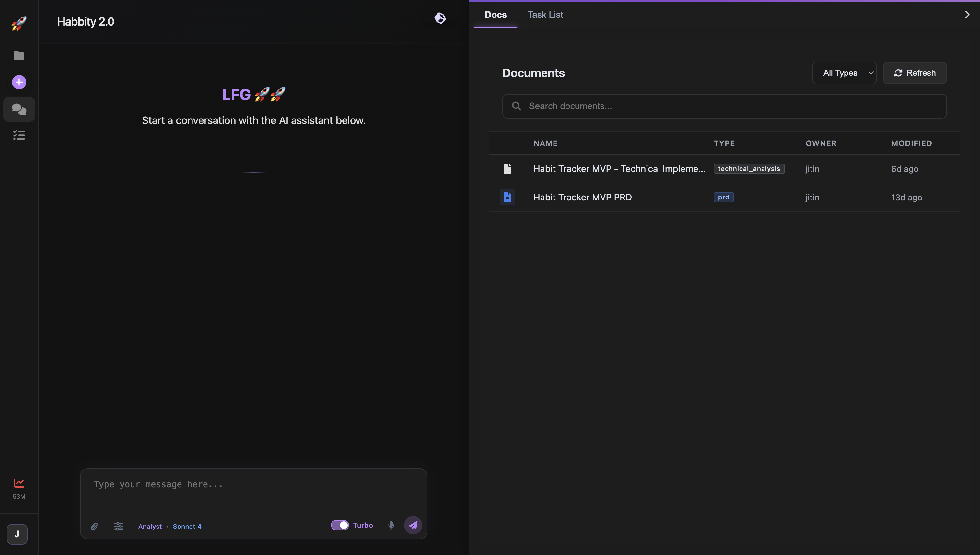Open the Habit Tracker MVP PRD document
Image resolution: width=980 pixels, height=555 pixels.
pos(582,197)
